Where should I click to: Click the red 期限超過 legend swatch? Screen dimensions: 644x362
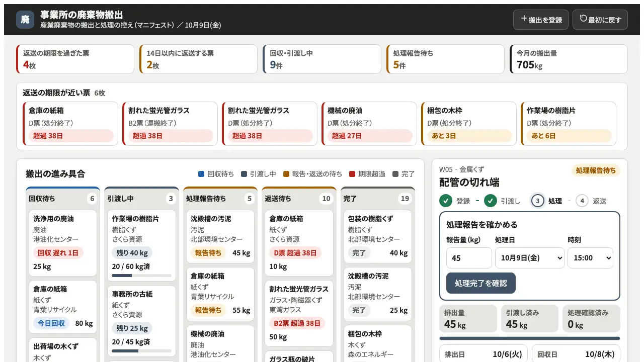[352, 174]
